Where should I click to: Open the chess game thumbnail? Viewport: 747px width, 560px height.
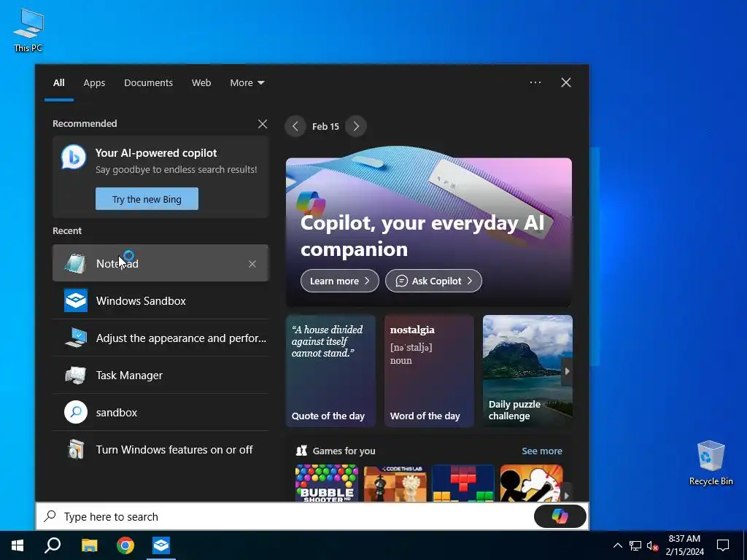point(395,483)
